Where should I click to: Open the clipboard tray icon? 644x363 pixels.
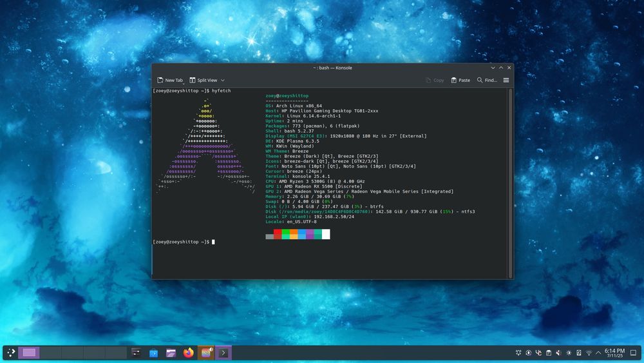click(x=548, y=353)
